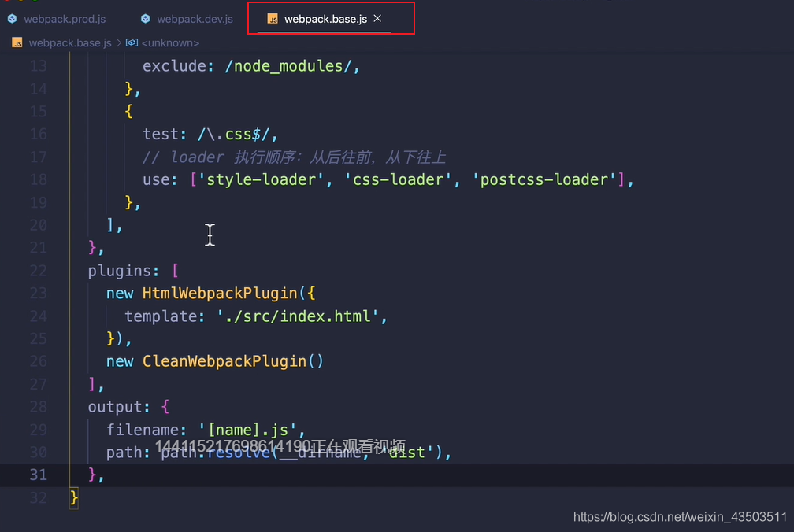
Task: Open webpack.base.js breadcrumb item
Action: click(70, 43)
